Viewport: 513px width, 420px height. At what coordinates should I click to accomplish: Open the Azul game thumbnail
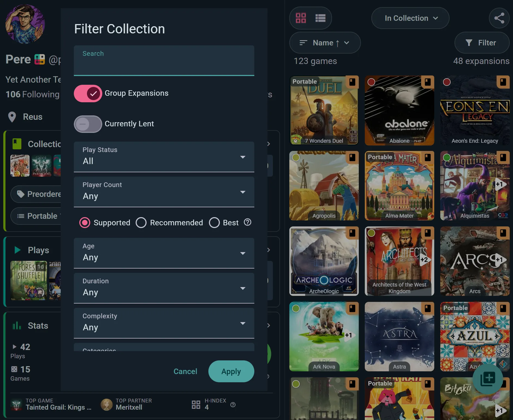(x=475, y=336)
